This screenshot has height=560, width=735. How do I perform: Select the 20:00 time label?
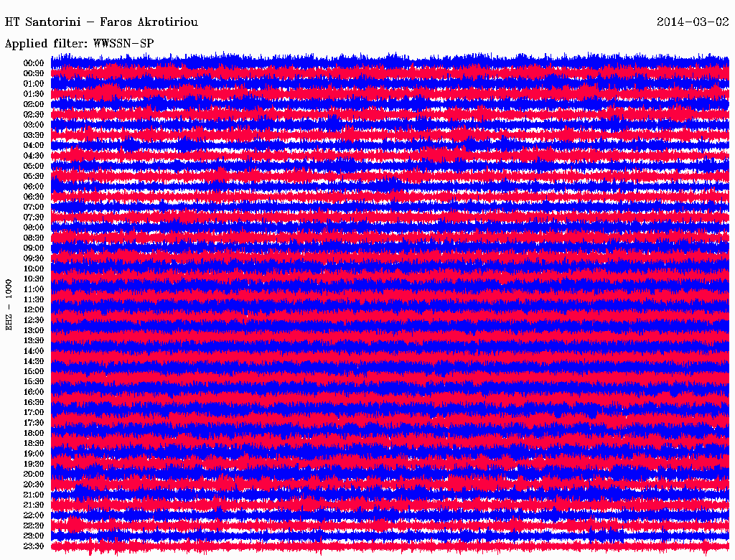coord(34,474)
